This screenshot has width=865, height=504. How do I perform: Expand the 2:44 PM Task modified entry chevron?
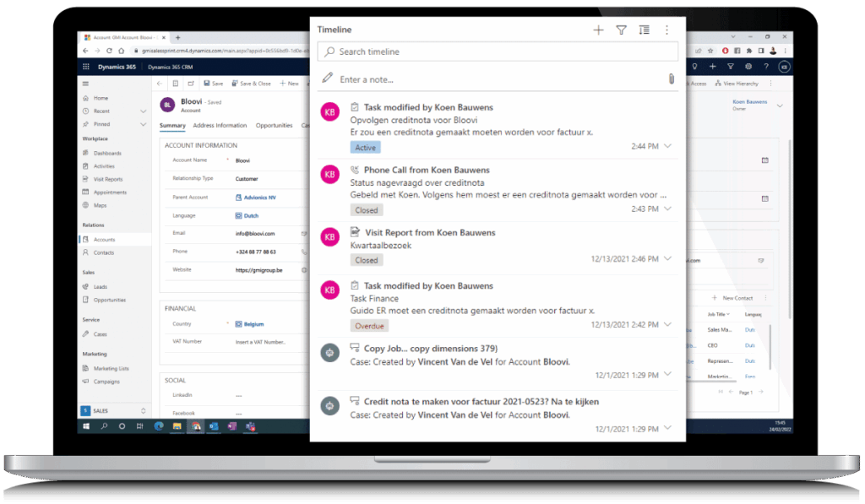[668, 146]
